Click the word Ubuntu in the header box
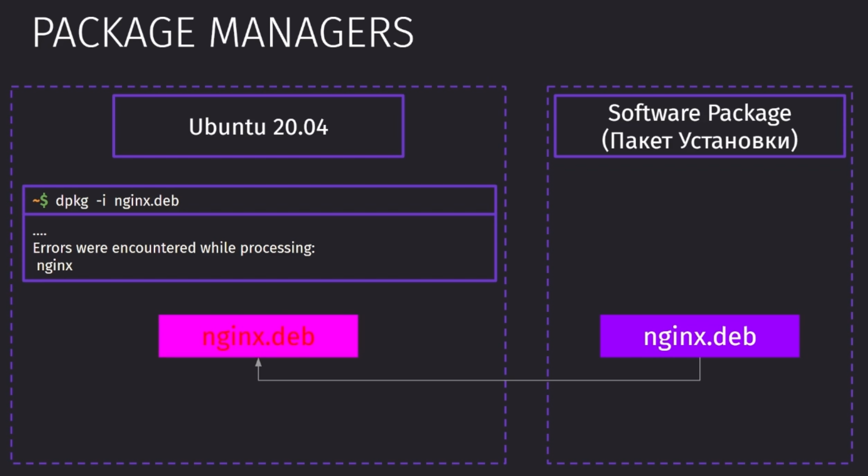 (227, 127)
